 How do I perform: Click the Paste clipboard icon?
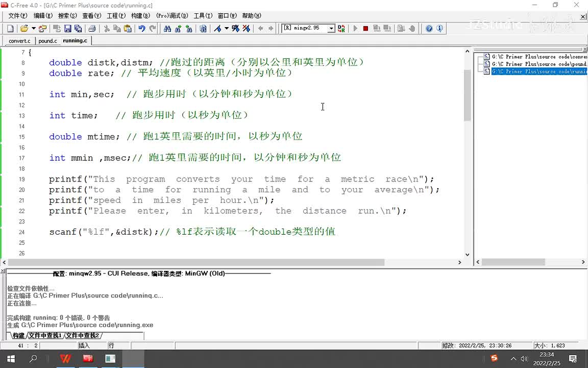[x=128, y=29]
